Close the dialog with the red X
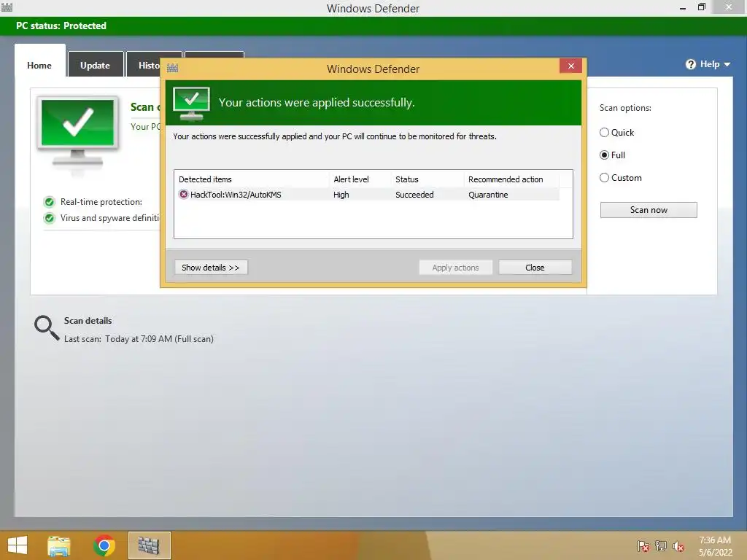Image resolution: width=747 pixels, height=560 pixels. point(570,66)
